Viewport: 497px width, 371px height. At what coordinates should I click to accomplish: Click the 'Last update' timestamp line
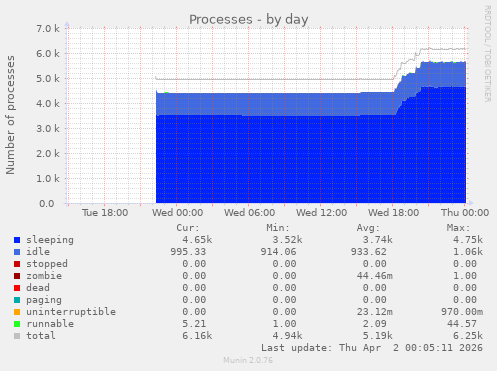click(x=372, y=348)
